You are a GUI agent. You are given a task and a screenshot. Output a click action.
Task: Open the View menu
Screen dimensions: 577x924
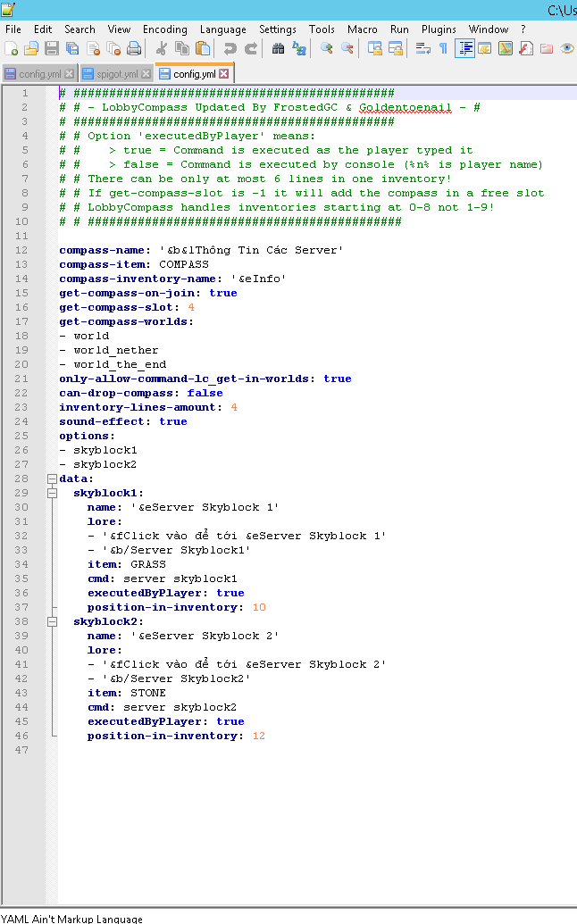pos(119,29)
